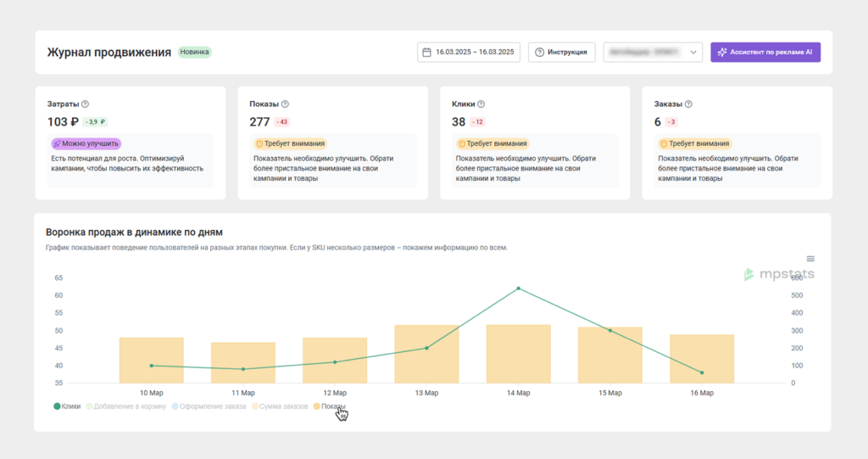Launch Ассистент по рекламе AI
Viewport: 868px width, 459px height.
coord(765,53)
